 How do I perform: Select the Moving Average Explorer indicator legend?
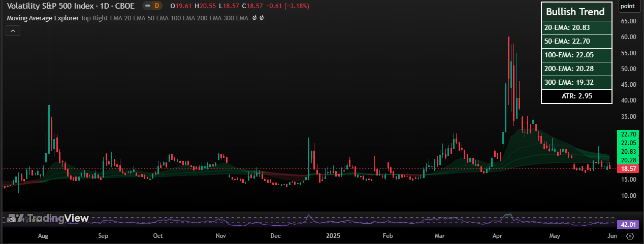[x=43, y=18]
